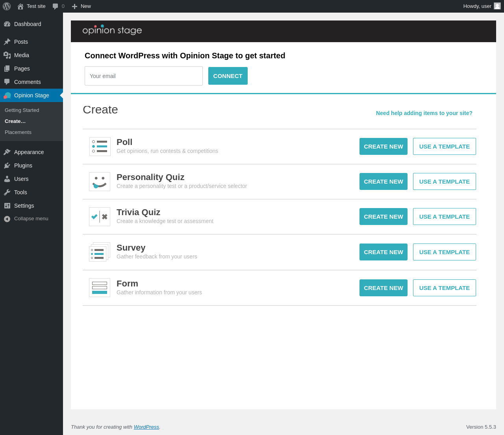
Task: Click the plus icon next to New
Action: (x=74, y=6)
